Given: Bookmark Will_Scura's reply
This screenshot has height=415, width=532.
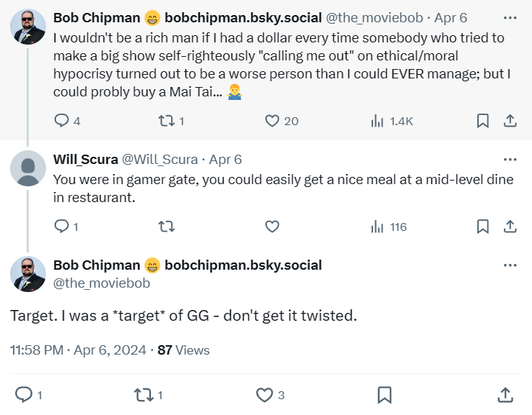Looking at the screenshot, I should [483, 227].
